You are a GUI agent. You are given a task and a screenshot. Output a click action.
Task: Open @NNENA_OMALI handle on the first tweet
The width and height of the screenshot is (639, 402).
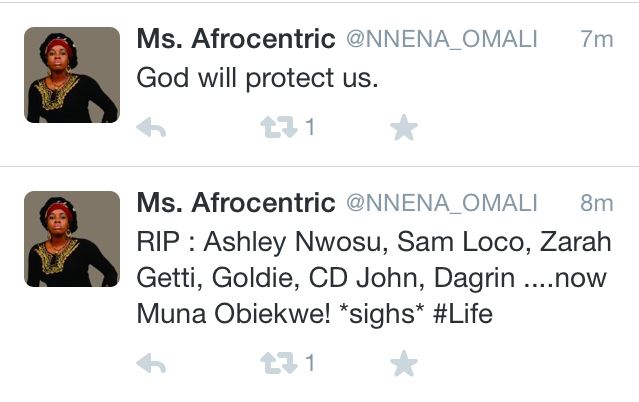pyautogui.click(x=441, y=40)
